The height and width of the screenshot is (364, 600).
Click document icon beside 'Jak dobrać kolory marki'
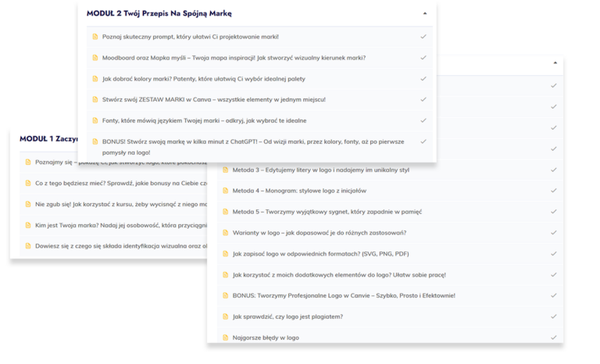pyautogui.click(x=95, y=79)
